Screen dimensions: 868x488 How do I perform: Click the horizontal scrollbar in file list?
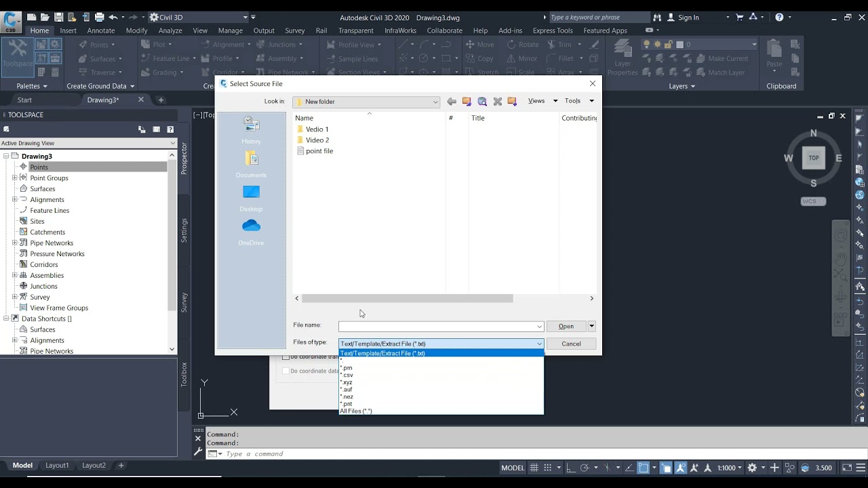[x=407, y=298]
